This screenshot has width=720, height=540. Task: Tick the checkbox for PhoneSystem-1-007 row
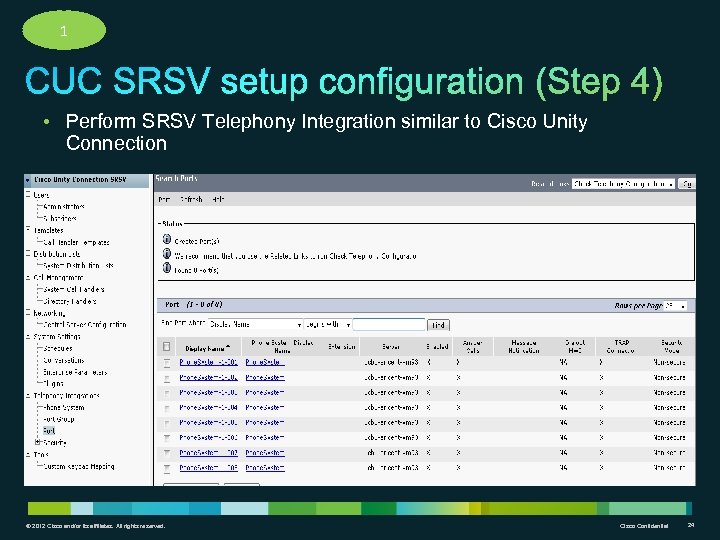(x=167, y=453)
